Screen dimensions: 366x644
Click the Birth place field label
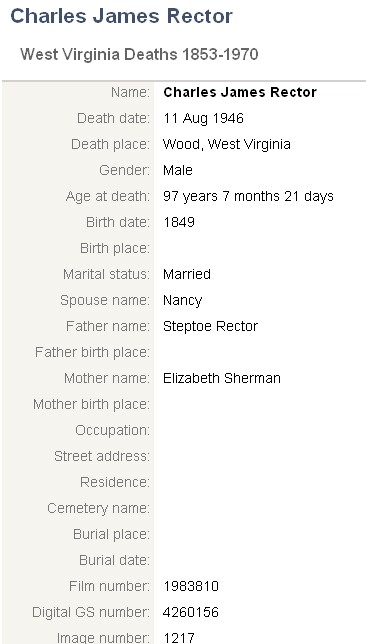[115, 248]
